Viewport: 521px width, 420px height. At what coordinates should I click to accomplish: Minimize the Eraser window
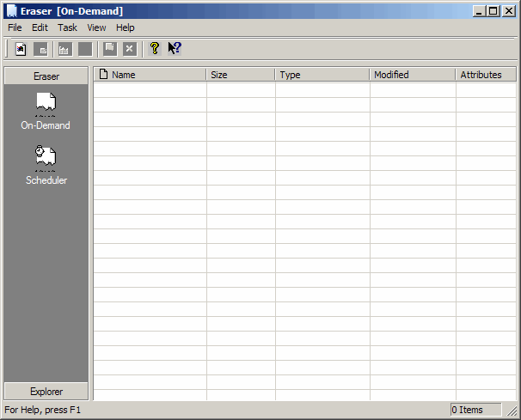[x=479, y=11]
